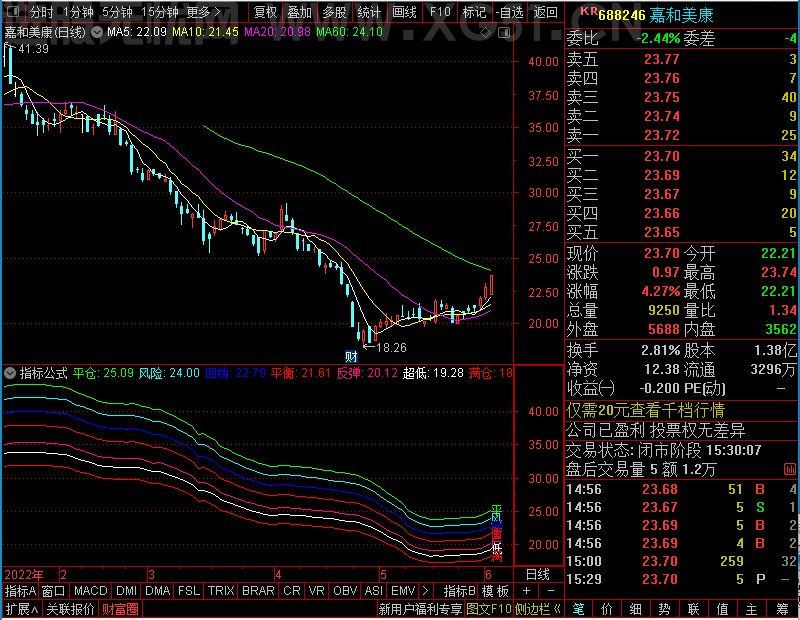800x620 pixels.
Task: Click the diamond icon in the chart header
Action: (486, 33)
